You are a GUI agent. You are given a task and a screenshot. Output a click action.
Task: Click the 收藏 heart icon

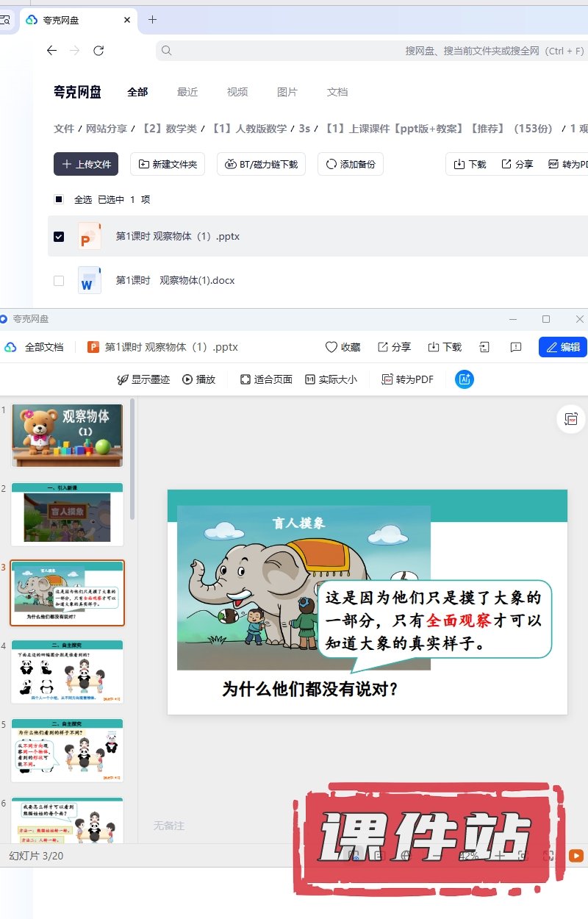(x=331, y=347)
